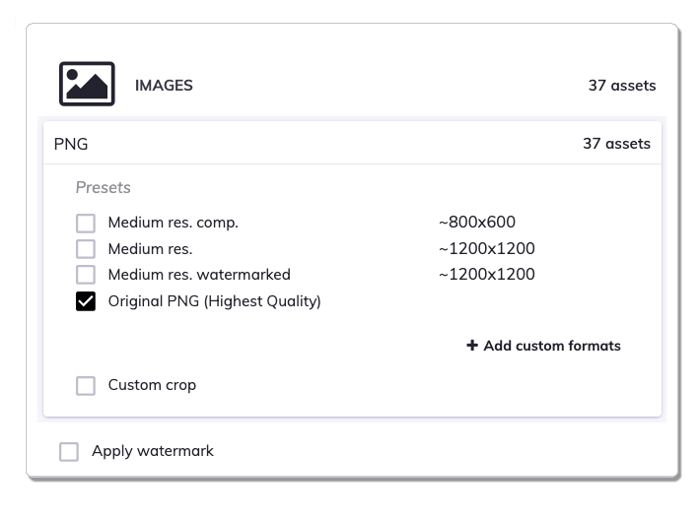
Task: Click the 37 assets count in PNG row
Action: click(x=617, y=144)
